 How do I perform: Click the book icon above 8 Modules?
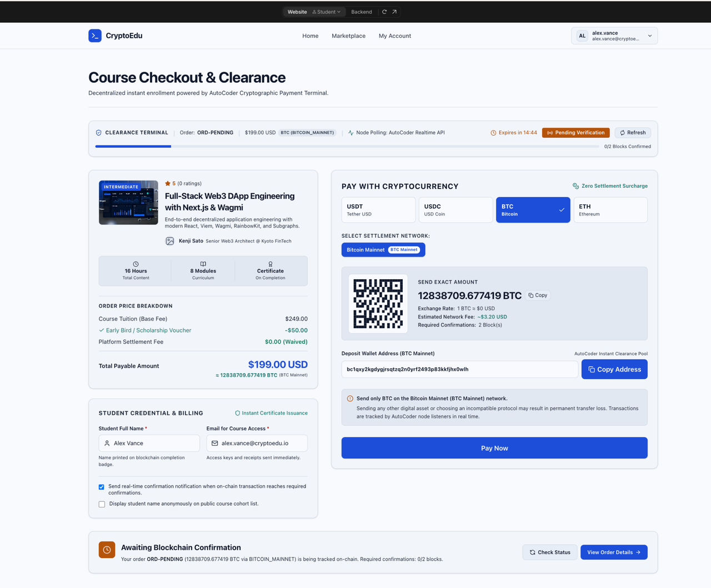203,264
